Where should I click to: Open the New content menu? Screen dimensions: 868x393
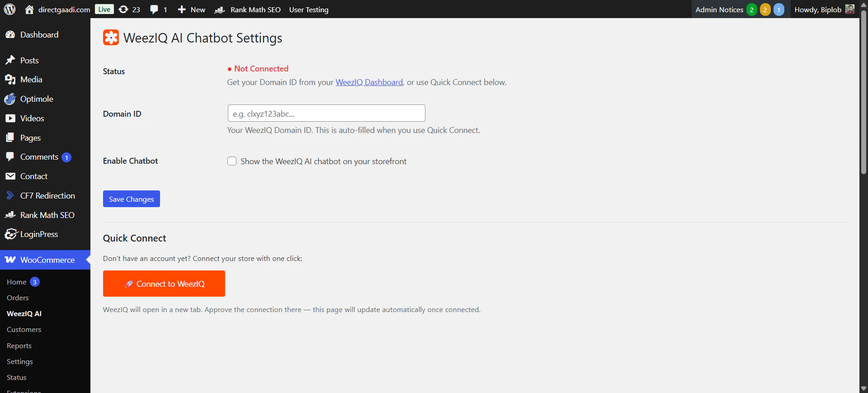(191, 9)
